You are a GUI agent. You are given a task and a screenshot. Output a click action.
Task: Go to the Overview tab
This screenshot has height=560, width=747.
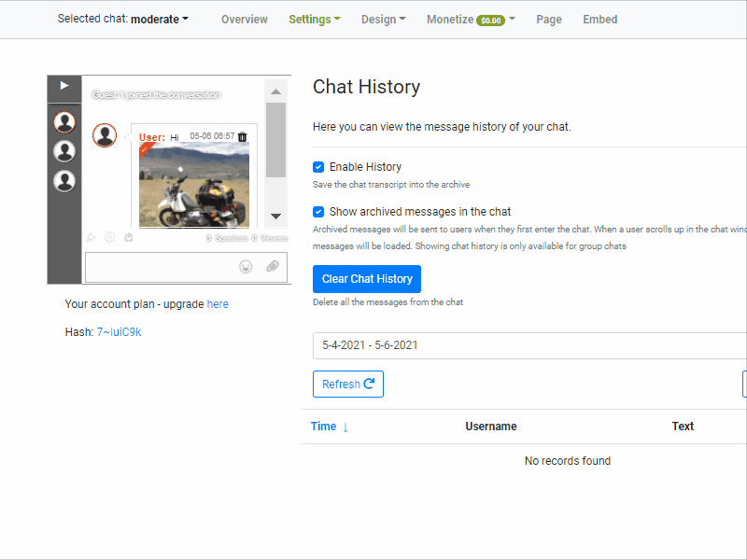(x=244, y=19)
